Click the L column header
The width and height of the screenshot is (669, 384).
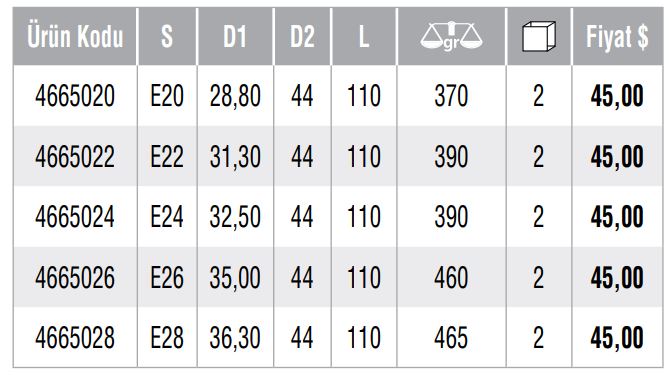(x=364, y=36)
